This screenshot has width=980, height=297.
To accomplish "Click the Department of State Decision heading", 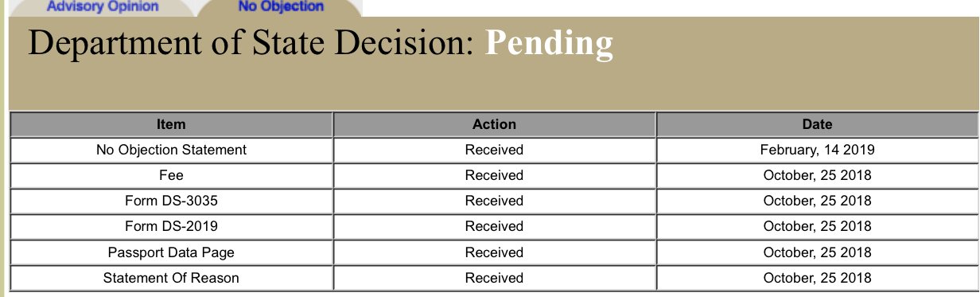I will click(252, 44).
